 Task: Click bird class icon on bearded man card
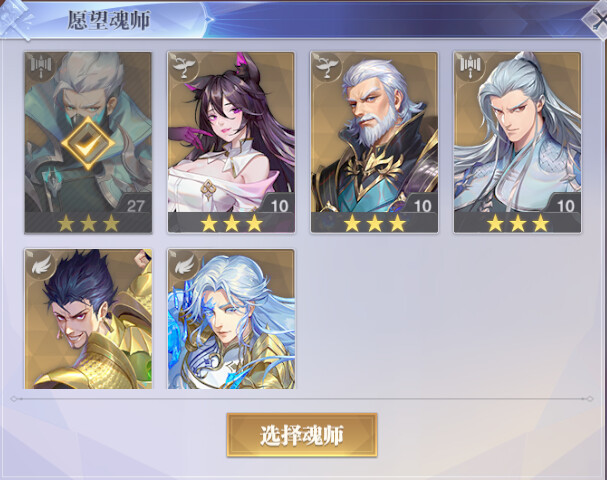(327, 67)
